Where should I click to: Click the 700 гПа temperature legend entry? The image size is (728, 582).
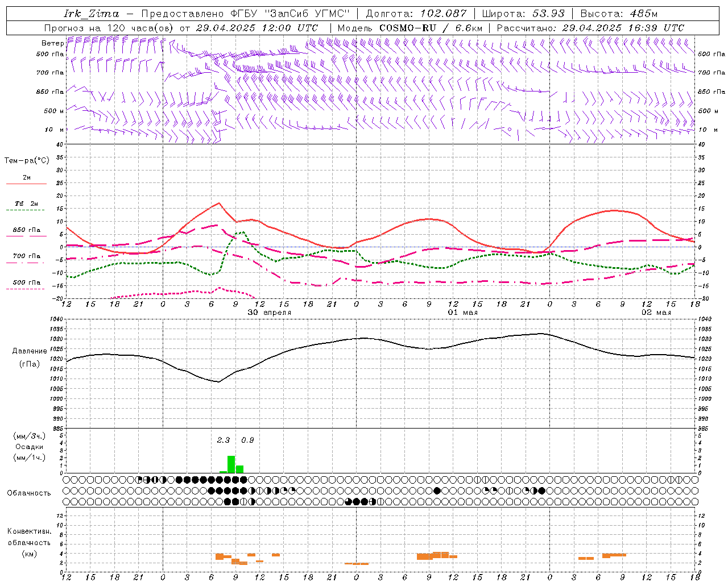27,256
